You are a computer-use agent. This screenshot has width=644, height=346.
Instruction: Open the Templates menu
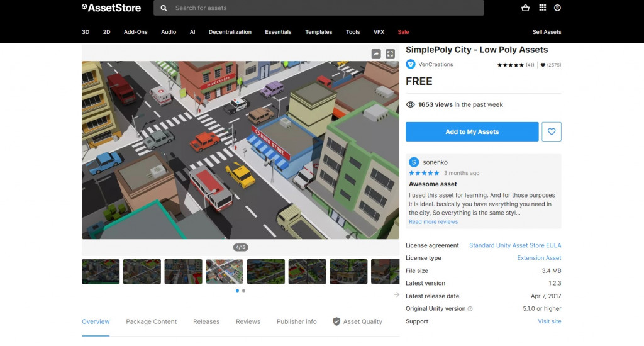(x=318, y=31)
